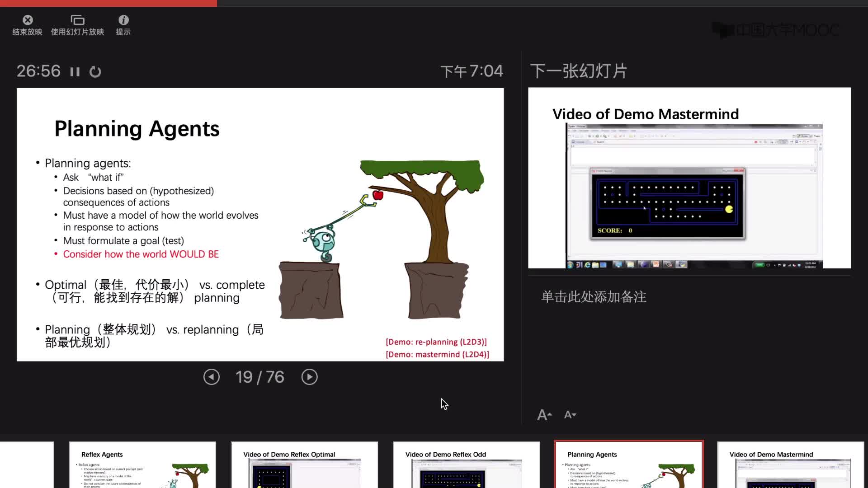Click the End Show (结束放映) icon
The width and height of the screenshot is (868, 488).
[x=28, y=20]
